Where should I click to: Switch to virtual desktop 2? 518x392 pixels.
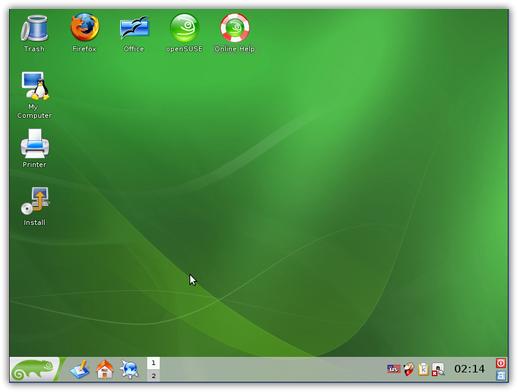pyautogui.click(x=153, y=375)
